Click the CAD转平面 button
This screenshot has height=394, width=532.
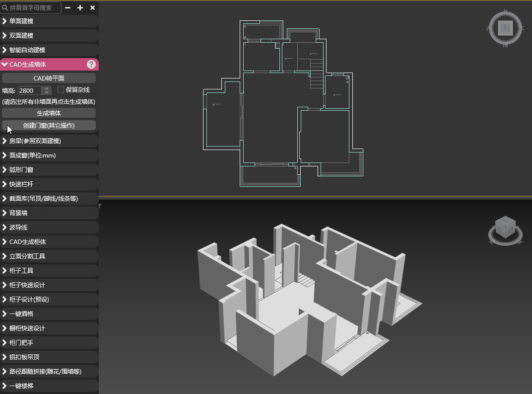point(49,78)
